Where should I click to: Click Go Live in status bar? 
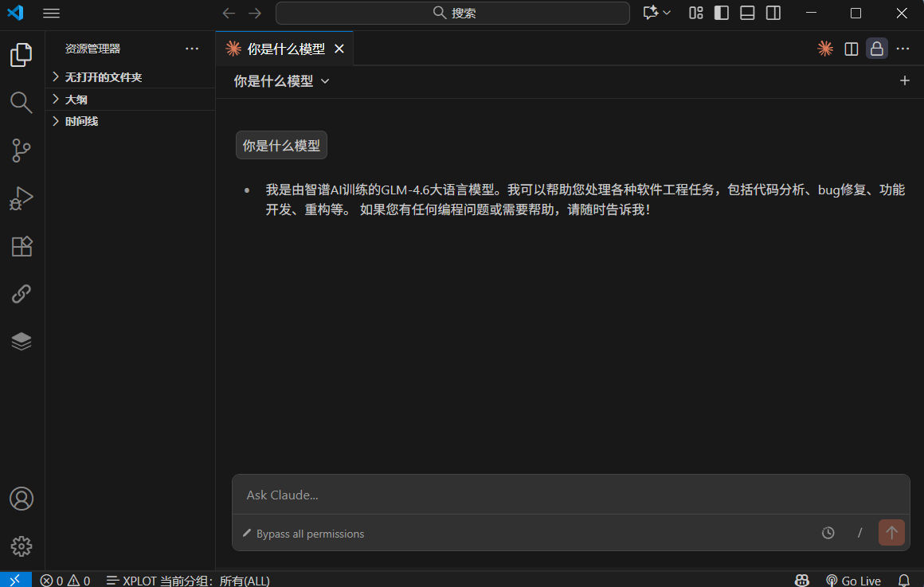pyautogui.click(x=853, y=581)
